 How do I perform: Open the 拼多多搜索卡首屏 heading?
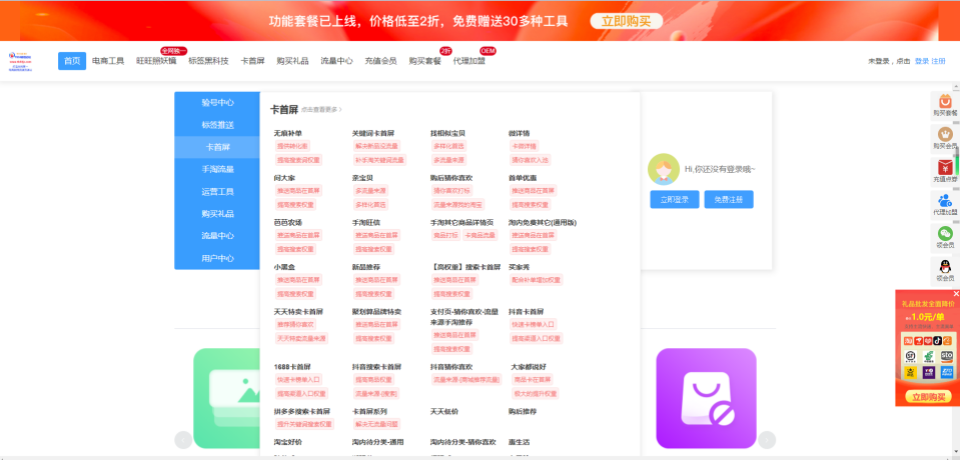tap(302, 411)
